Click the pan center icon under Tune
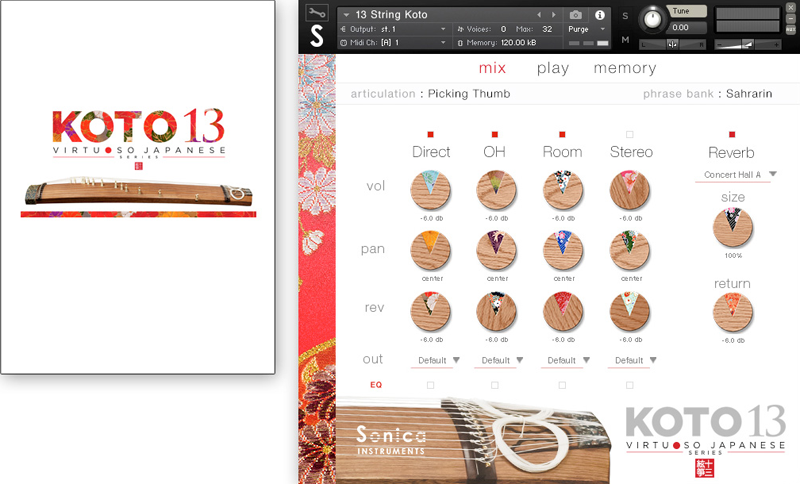The width and height of the screenshot is (800, 484). [672, 44]
